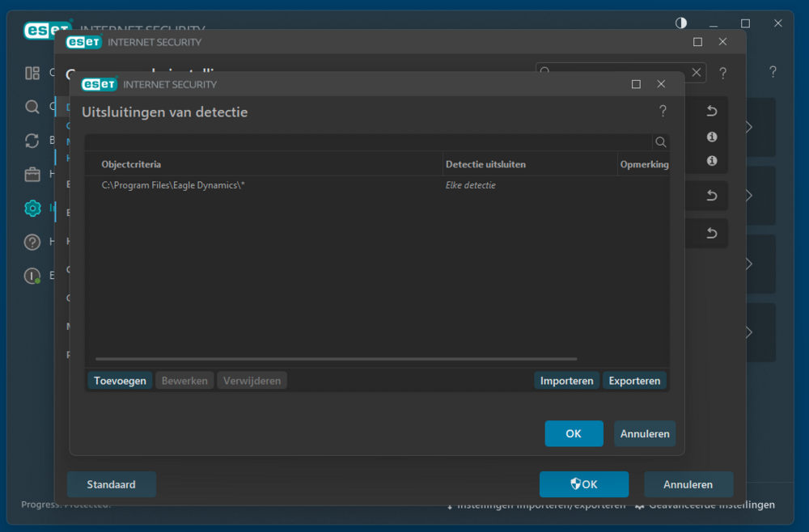Image resolution: width=809 pixels, height=532 pixels.
Task: Select the Eagle Dynamics exclusion row
Action: pyautogui.click(x=377, y=185)
